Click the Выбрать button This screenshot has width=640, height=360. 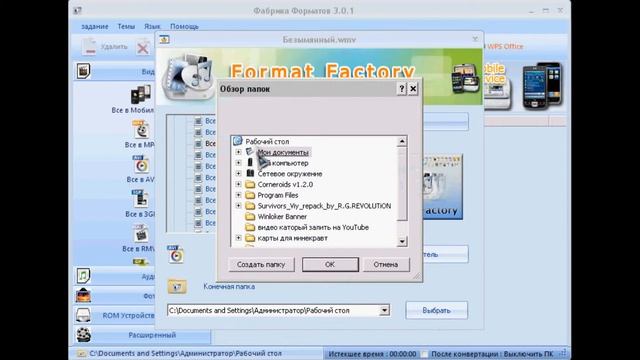pyautogui.click(x=436, y=310)
